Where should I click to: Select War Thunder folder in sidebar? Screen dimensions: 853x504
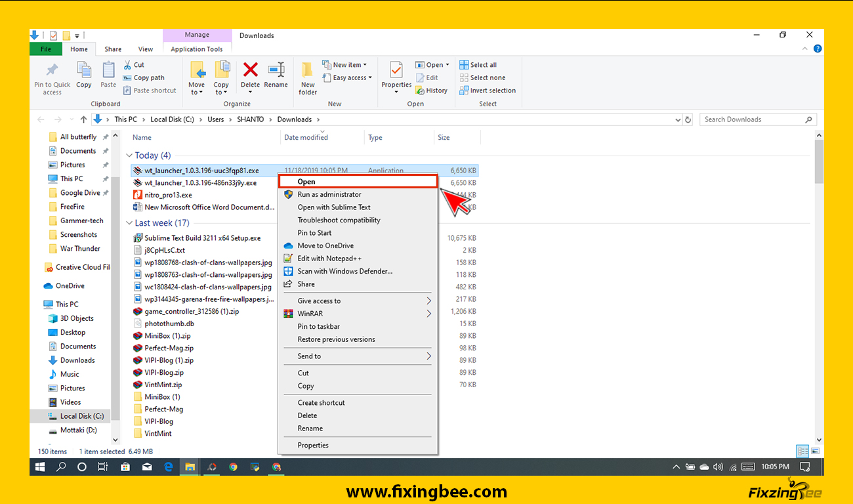pos(80,249)
